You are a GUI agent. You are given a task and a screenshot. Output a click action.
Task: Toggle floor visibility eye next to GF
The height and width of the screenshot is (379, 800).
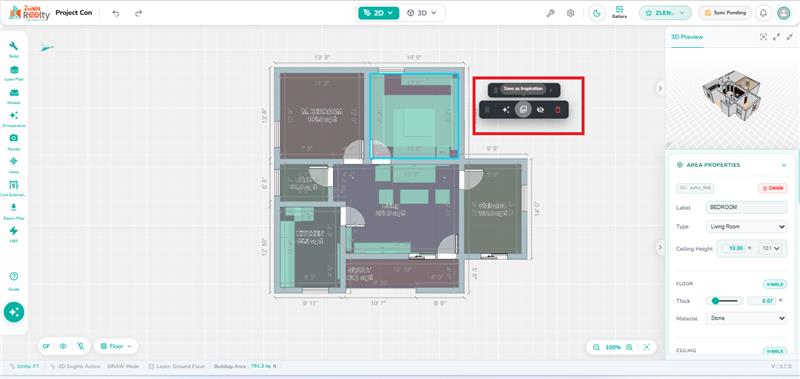coord(63,346)
